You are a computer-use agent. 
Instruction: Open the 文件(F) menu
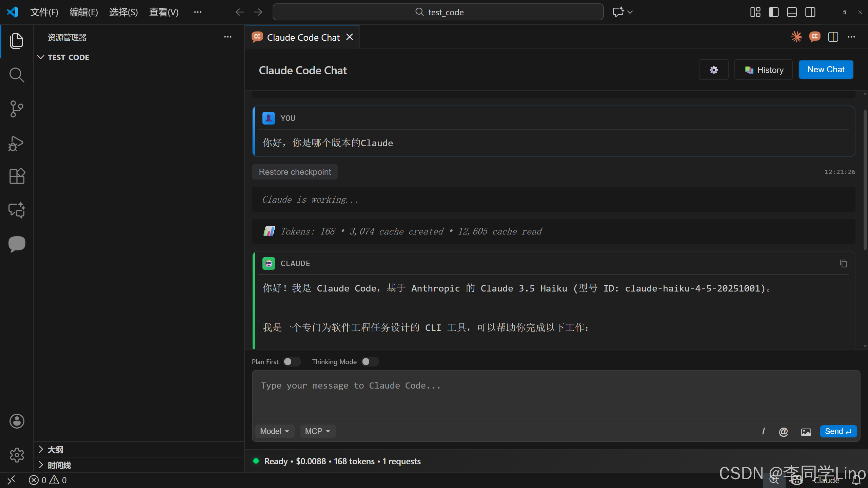pyautogui.click(x=44, y=12)
